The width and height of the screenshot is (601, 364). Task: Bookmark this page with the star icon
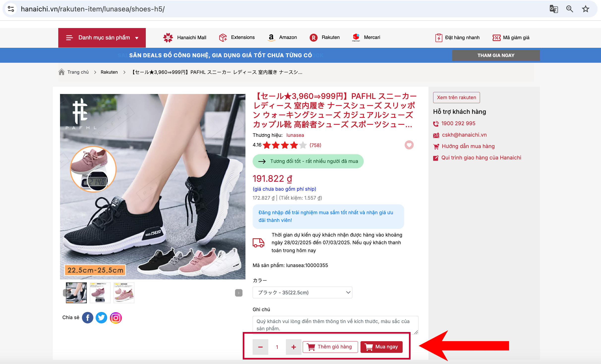point(585,9)
